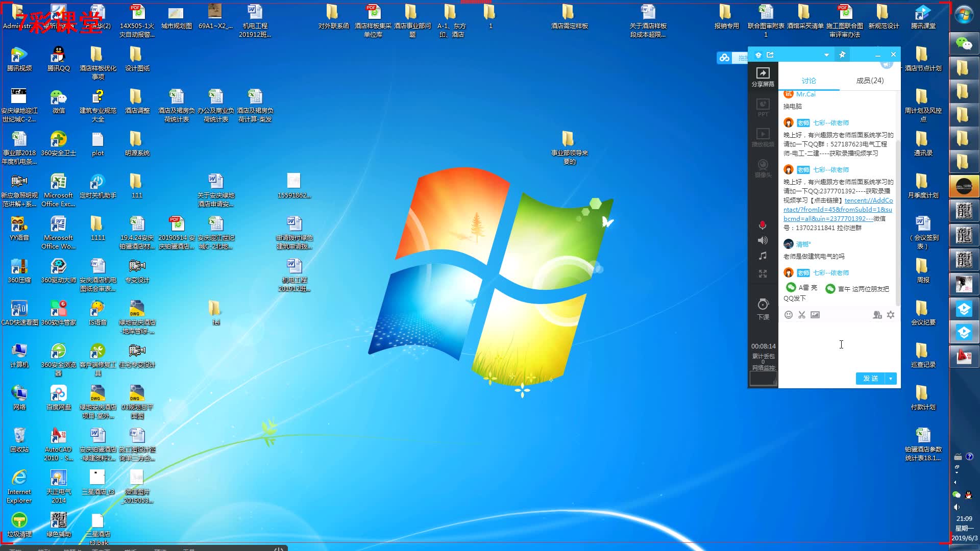980x551 pixels.
Task: Open the title bar dropdown menu arrow
Action: tap(826, 55)
